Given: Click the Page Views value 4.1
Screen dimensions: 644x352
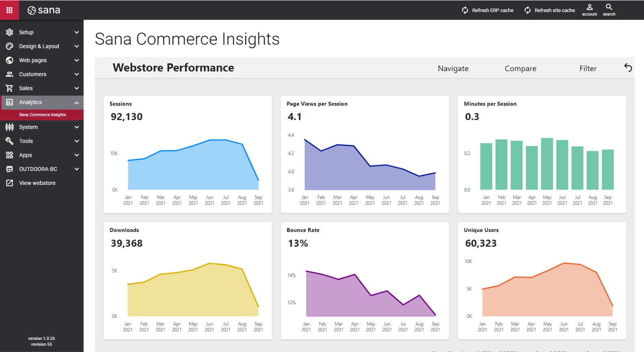Looking at the screenshot, I should 295,117.
